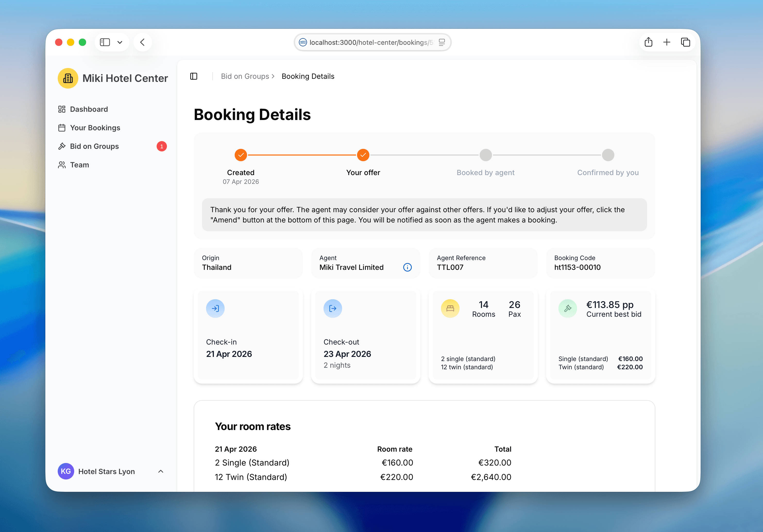Click the 21 Apr 2026 check-in date

(x=229, y=354)
